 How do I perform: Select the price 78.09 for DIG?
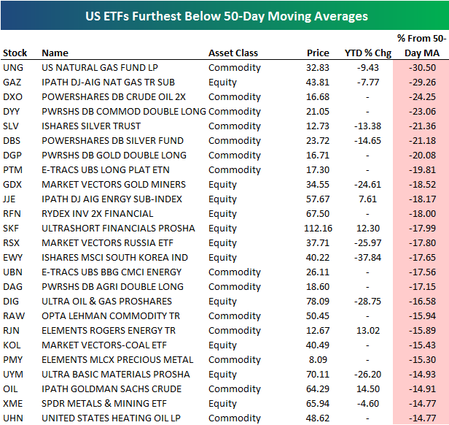tap(318, 301)
